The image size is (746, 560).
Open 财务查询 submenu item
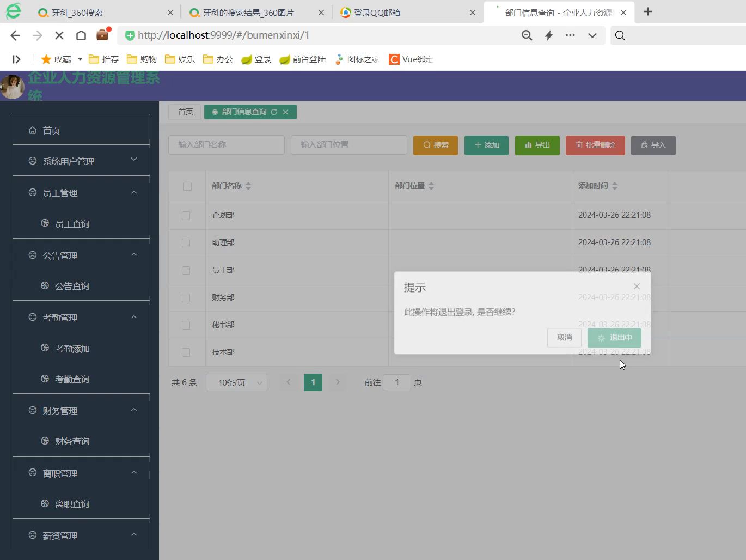click(x=81, y=441)
